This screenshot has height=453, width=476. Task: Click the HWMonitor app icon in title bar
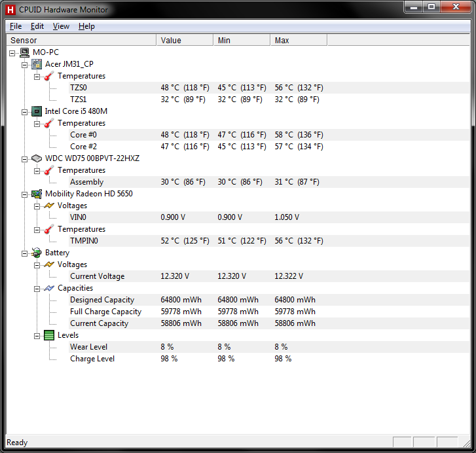10,10
